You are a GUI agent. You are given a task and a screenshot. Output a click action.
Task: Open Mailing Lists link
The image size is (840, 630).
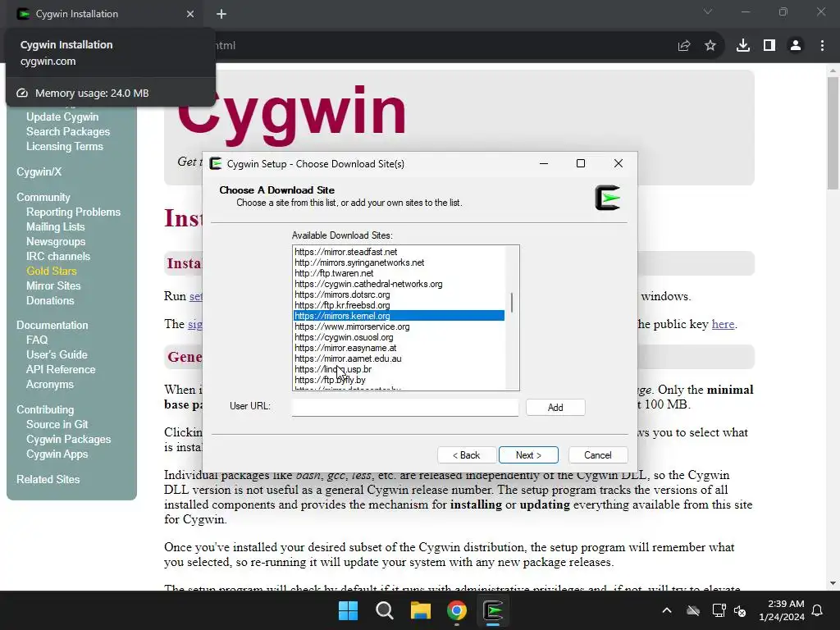click(x=56, y=226)
